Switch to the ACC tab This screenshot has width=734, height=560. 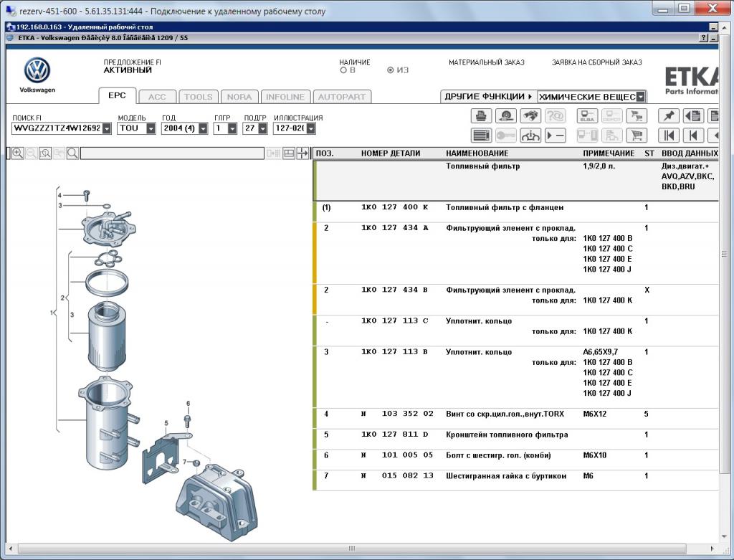157,97
